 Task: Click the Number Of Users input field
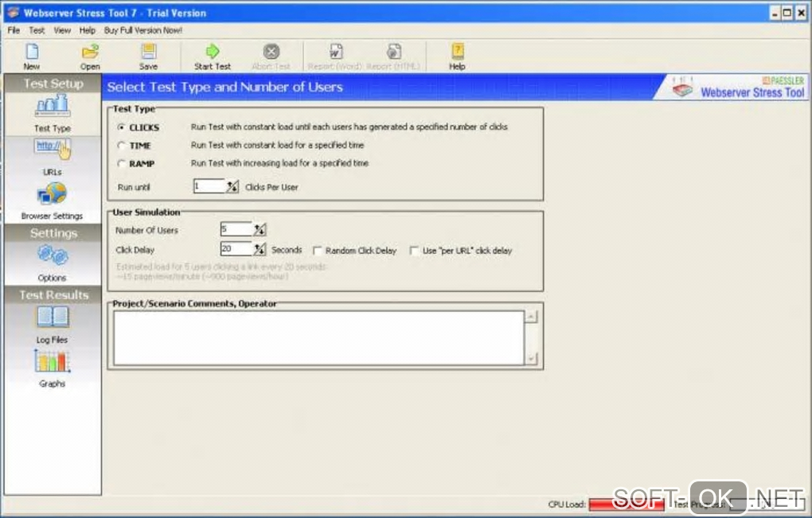(x=236, y=229)
